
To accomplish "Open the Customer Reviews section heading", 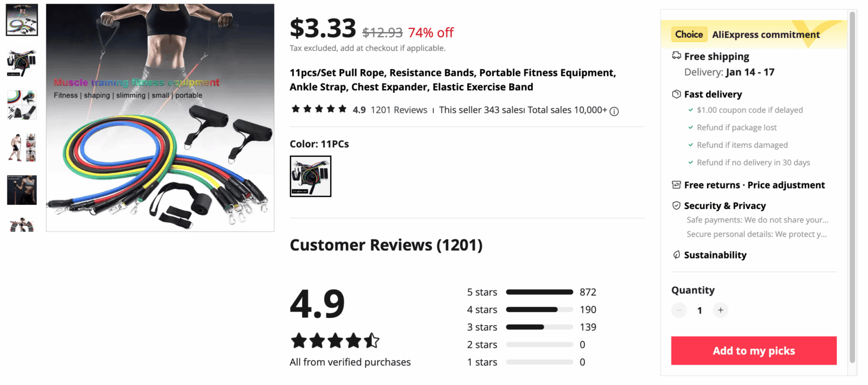I will pos(386,245).
